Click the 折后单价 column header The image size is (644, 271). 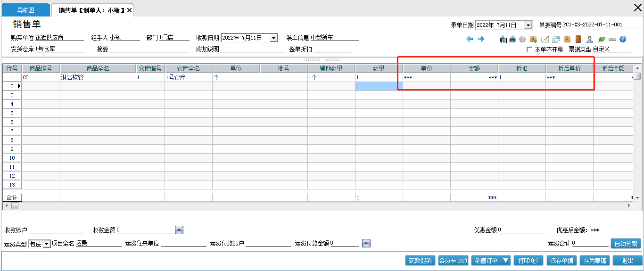[570, 69]
